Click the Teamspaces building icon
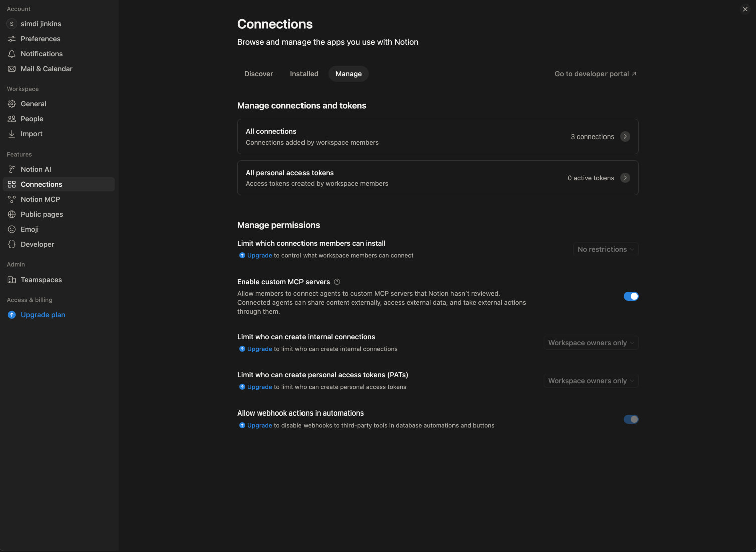756x552 pixels. pos(12,280)
